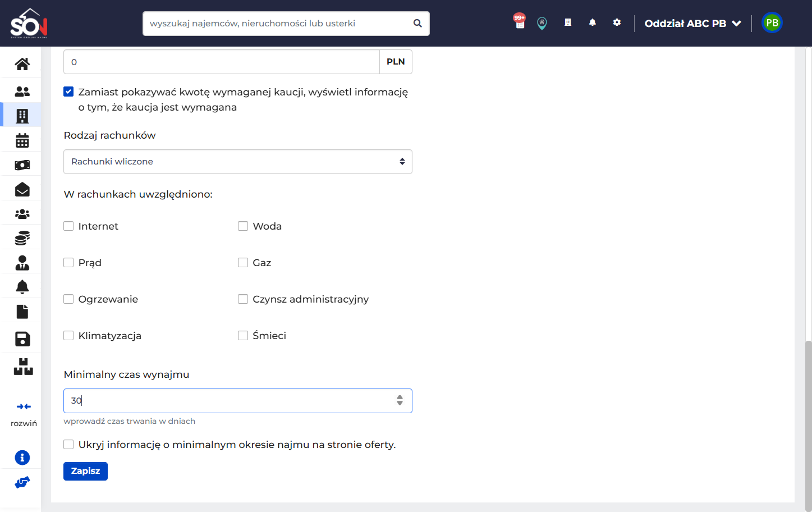Open the employee person sidebar icon
Viewport: 812px width, 512px height.
[22, 263]
